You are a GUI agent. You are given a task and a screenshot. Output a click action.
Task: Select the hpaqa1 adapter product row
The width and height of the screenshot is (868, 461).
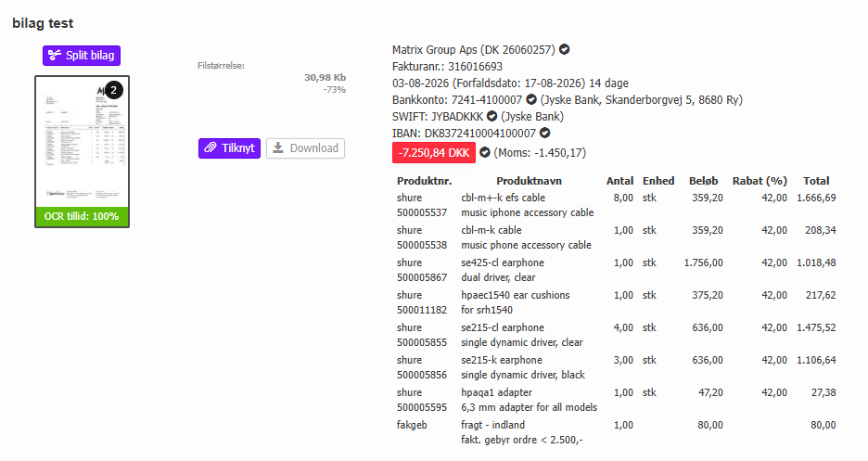click(616, 400)
